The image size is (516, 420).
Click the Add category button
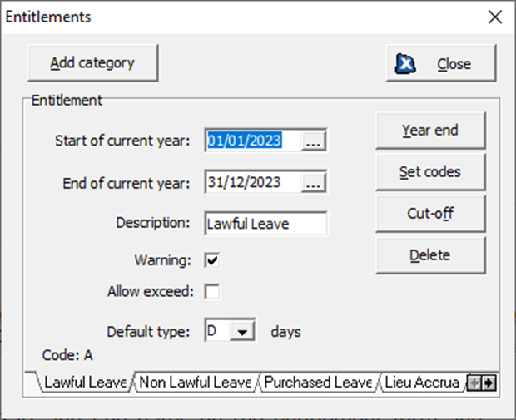click(92, 62)
